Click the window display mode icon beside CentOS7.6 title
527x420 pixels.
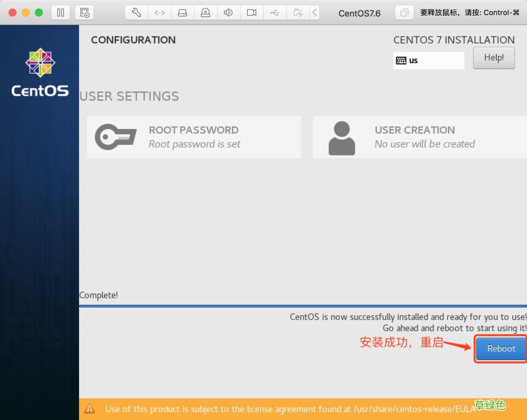[x=404, y=13]
